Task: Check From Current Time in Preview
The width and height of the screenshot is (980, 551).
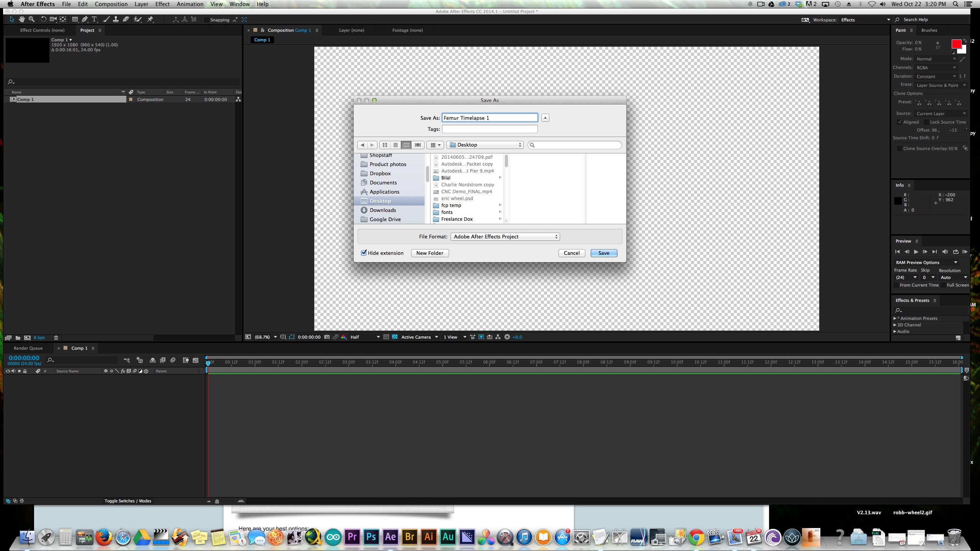Action: tap(896, 285)
